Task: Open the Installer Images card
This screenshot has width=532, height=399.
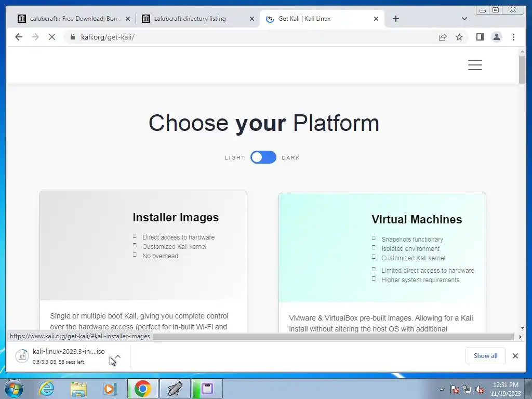Action: (x=143, y=261)
